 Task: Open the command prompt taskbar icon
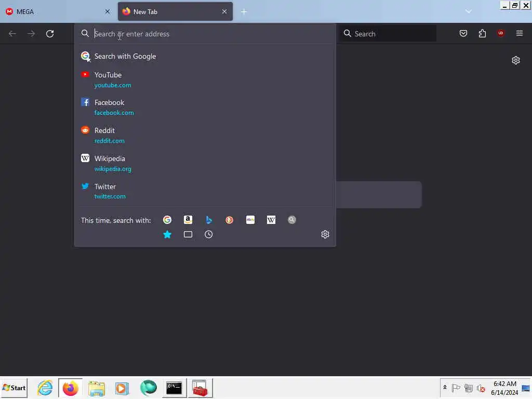pyautogui.click(x=174, y=388)
